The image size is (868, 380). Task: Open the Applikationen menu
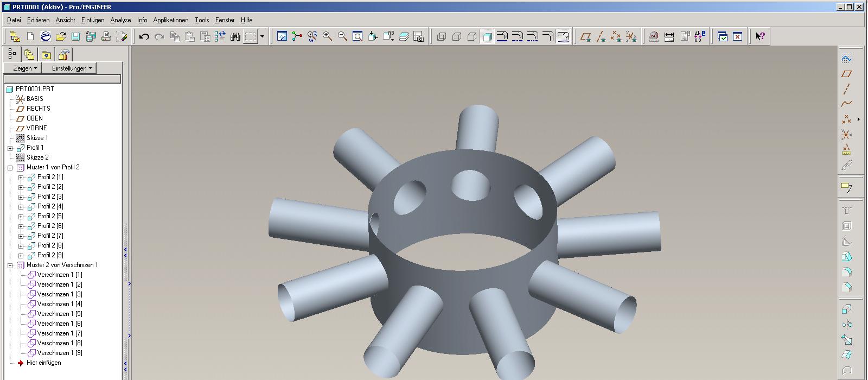pyautogui.click(x=171, y=20)
